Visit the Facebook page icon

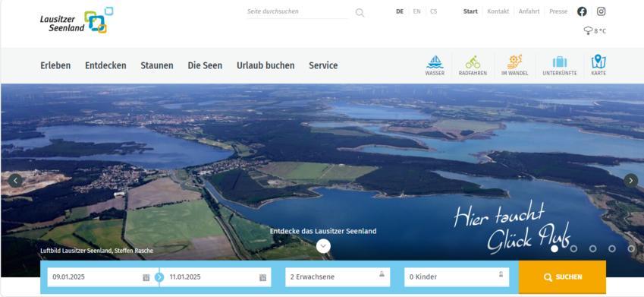(582, 11)
